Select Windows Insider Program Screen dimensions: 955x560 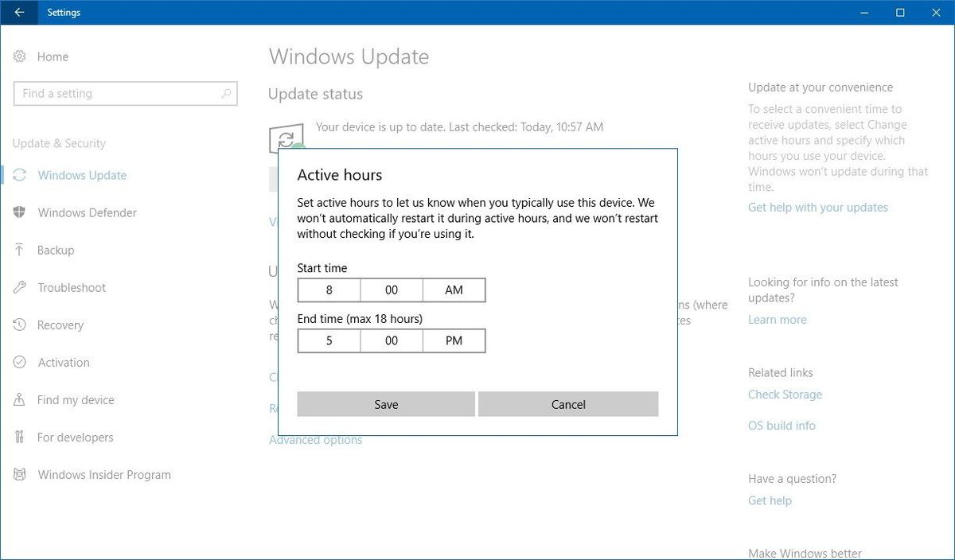tap(104, 474)
